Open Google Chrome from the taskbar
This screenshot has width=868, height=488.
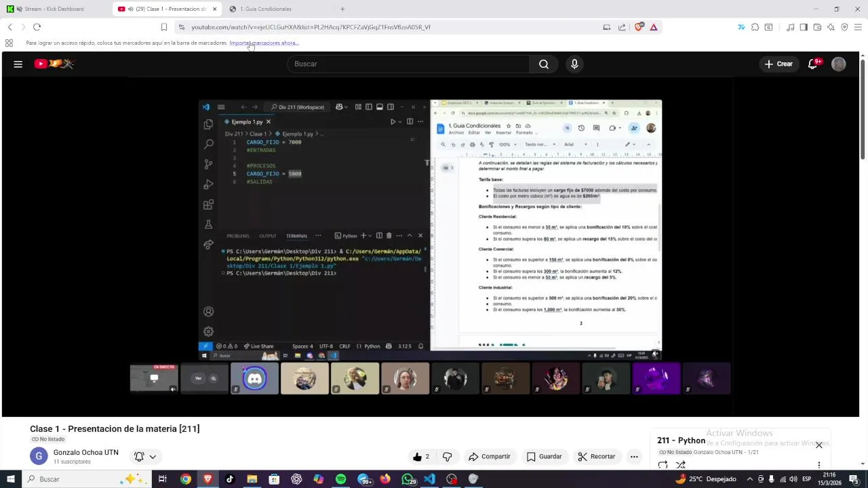pyautogui.click(x=185, y=479)
